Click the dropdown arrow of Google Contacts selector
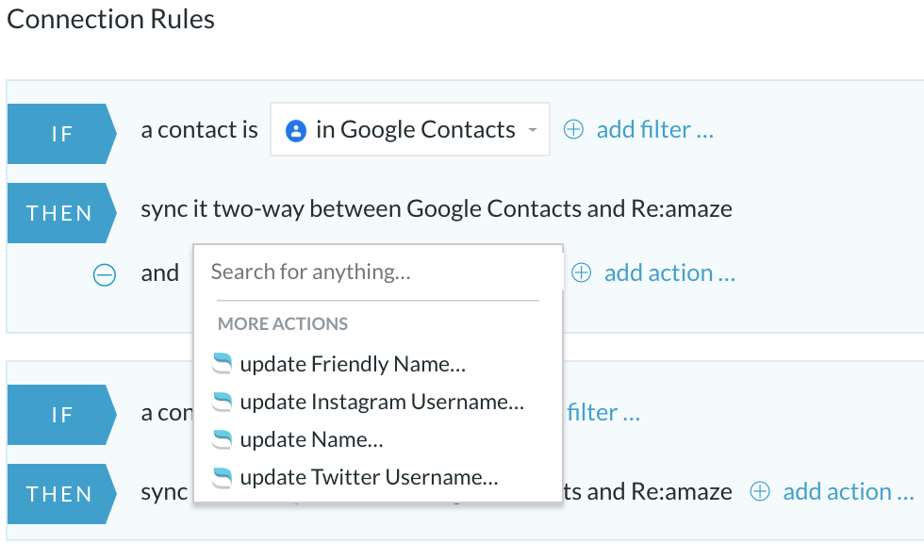 tap(533, 130)
